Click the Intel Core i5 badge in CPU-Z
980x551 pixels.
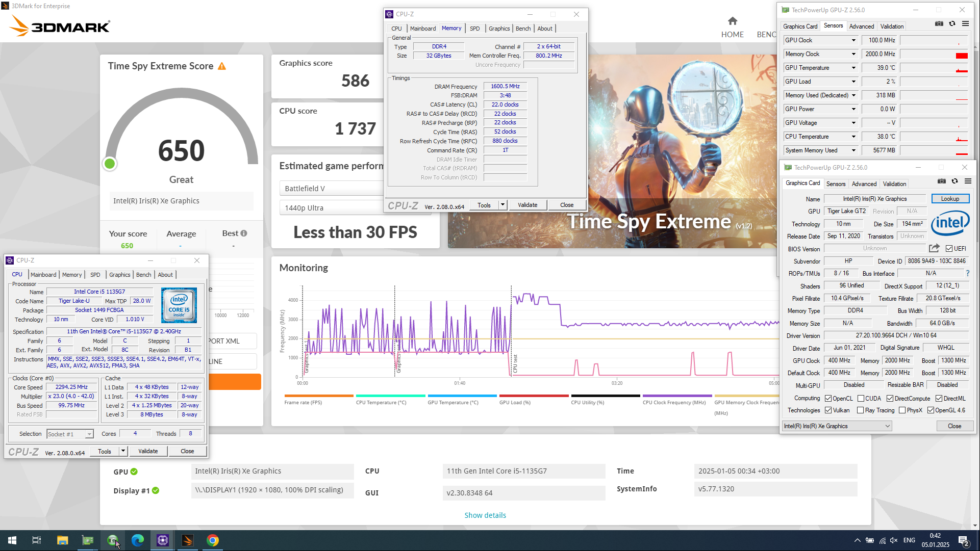[179, 305]
